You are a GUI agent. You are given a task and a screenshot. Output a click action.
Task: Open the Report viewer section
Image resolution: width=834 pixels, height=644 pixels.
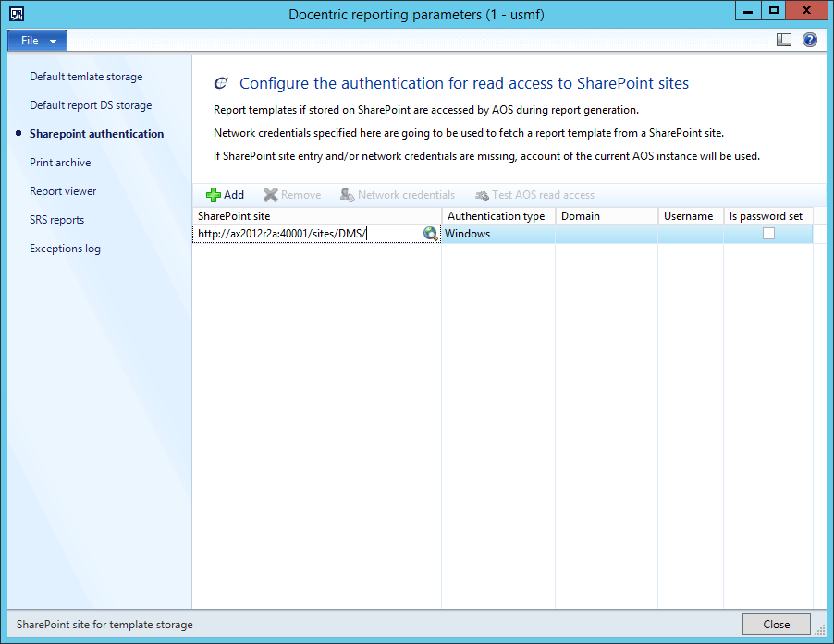[63, 191]
